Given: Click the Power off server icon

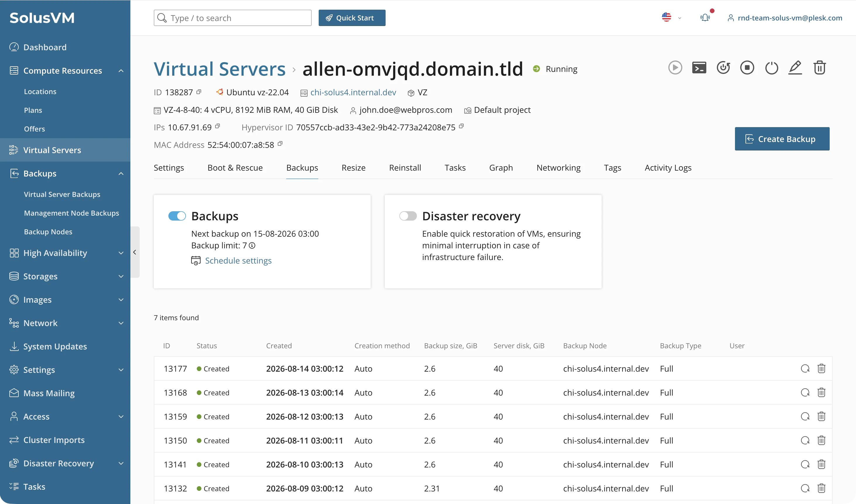Looking at the screenshot, I should (x=772, y=67).
